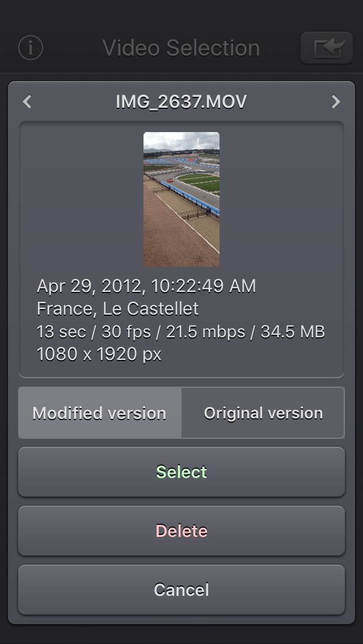Tap the race track video thumbnail
Viewport: 363px width, 644px height.
tap(181, 200)
